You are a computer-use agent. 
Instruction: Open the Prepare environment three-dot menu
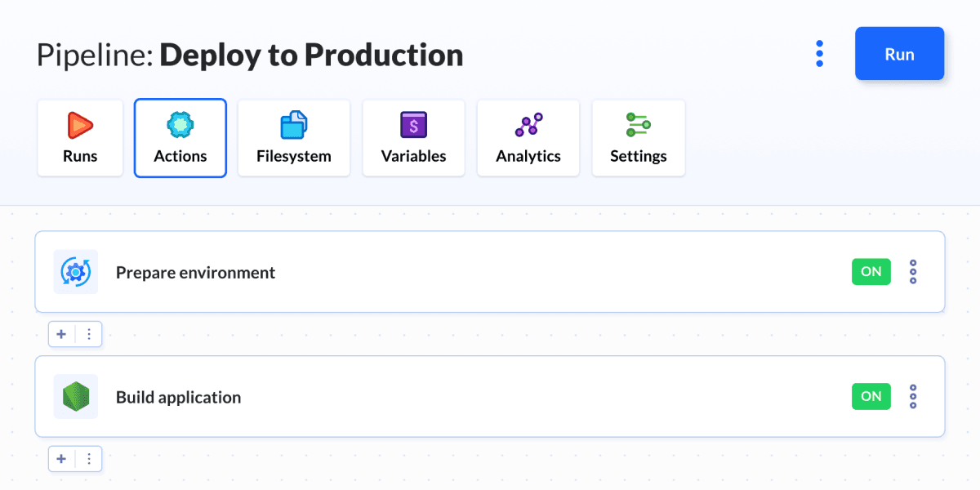pyautogui.click(x=913, y=272)
